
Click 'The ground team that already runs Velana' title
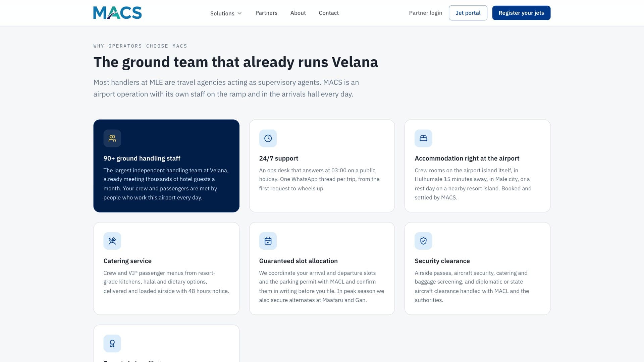tap(236, 62)
